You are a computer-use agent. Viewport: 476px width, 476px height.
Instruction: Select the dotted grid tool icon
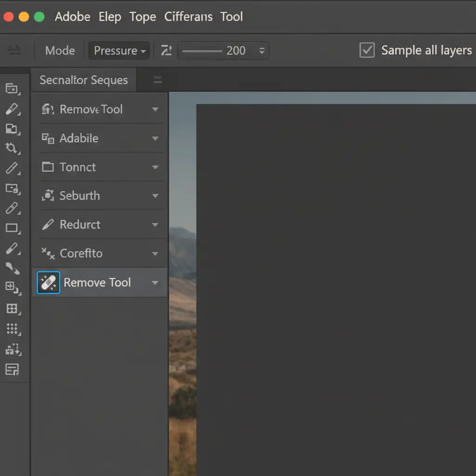click(x=12, y=329)
